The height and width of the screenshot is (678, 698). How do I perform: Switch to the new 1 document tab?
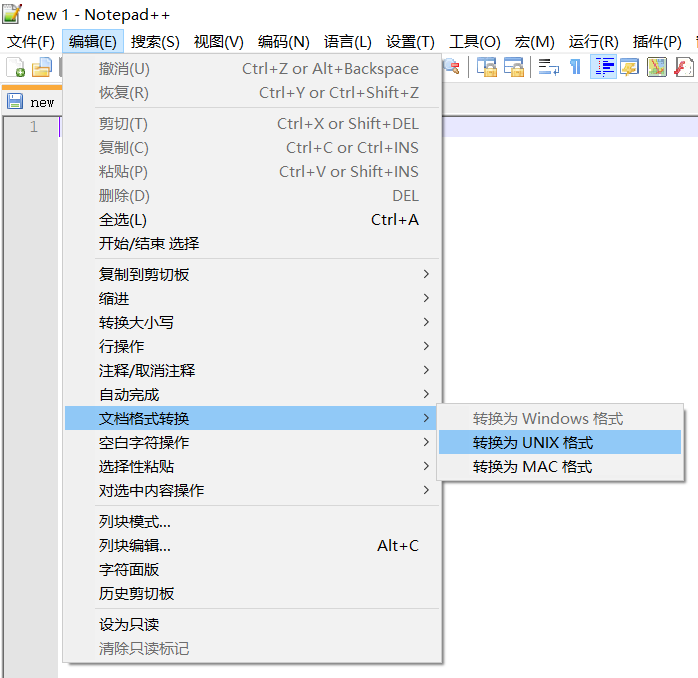(x=32, y=101)
